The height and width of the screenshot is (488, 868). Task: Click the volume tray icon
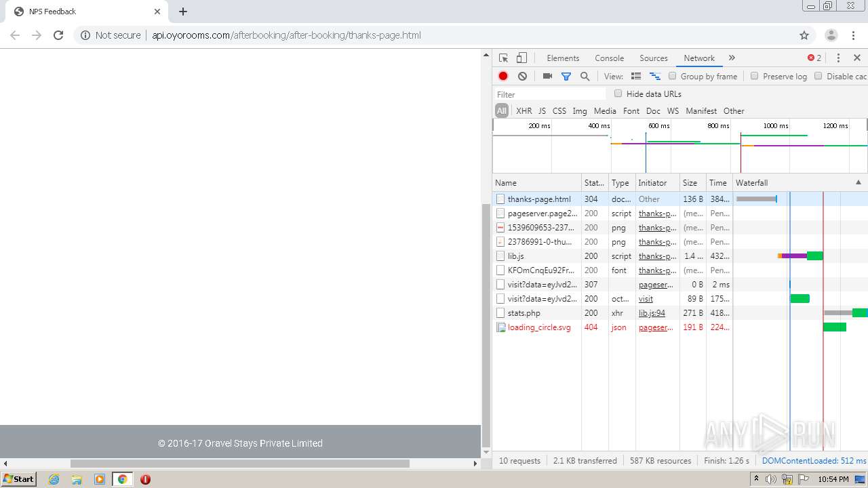pyautogui.click(x=771, y=479)
